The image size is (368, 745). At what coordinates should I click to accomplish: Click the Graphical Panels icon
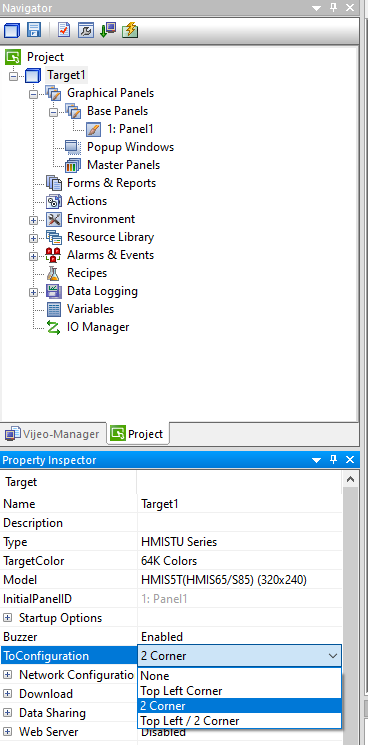[x=53, y=93]
